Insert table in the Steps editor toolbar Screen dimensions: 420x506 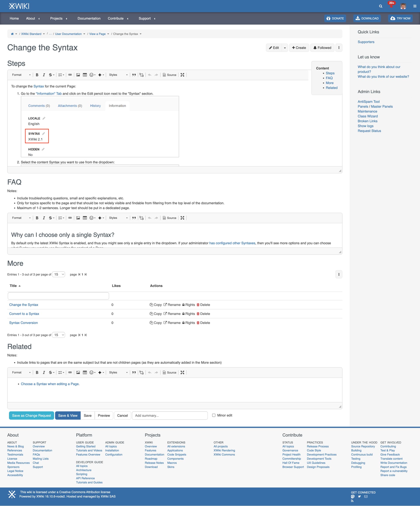[x=85, y=75]
